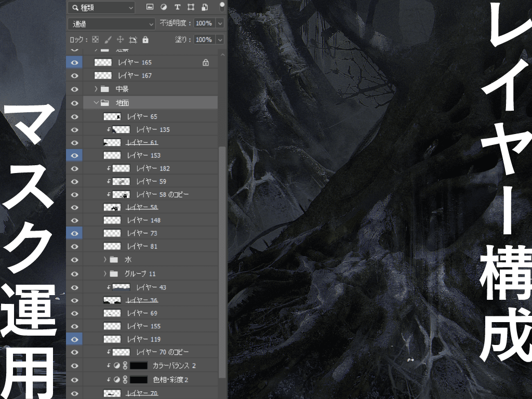Viewport: 532px width, 399px height.
Task: Hide the カラーバランス 2 adjustment layer
Action: (74, 366)
